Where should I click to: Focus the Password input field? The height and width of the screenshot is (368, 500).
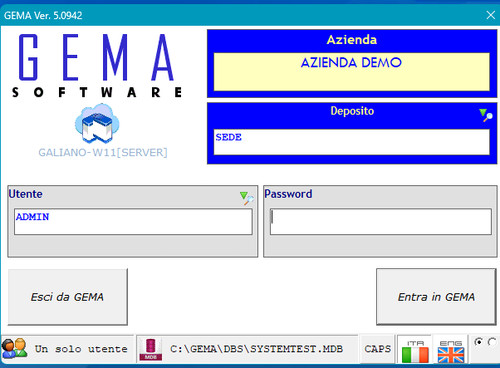click(381, 222)
